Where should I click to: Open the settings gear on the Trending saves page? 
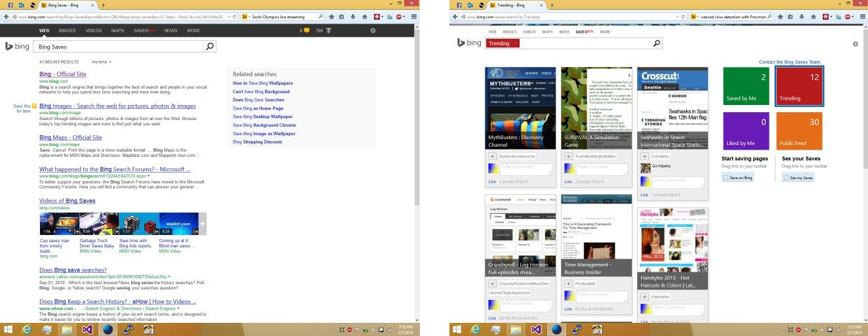(x=855, y=44)
